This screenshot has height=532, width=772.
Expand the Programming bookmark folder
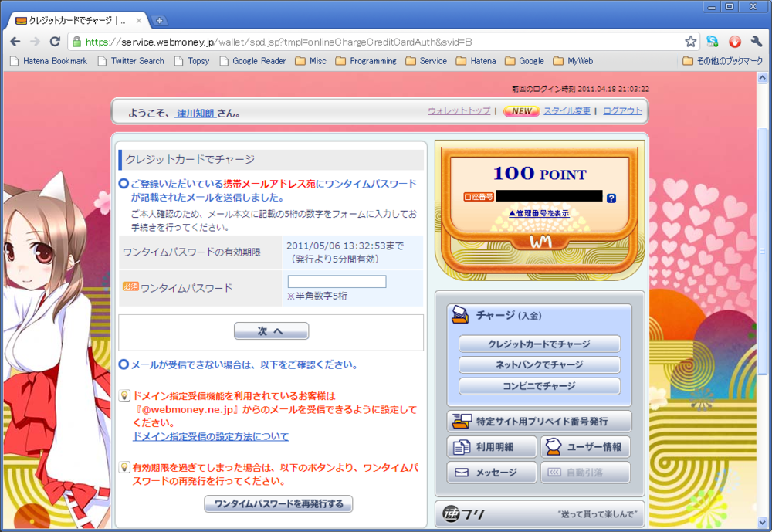pos(366,61)
